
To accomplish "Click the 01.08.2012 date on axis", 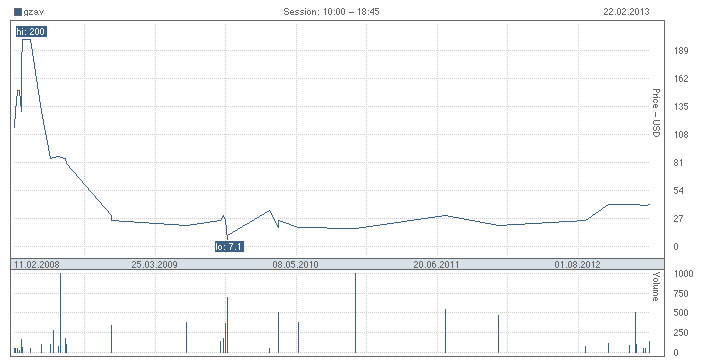I will (x=577, y=264).
